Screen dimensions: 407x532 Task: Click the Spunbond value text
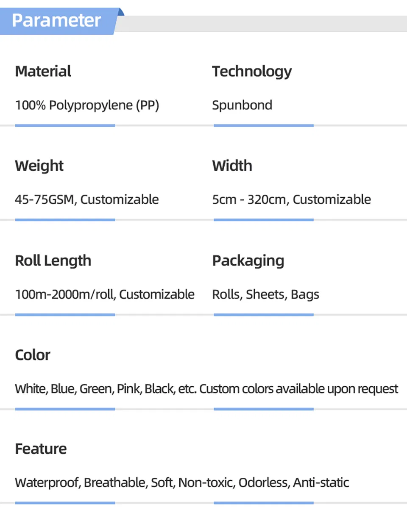tap(242, 105)
